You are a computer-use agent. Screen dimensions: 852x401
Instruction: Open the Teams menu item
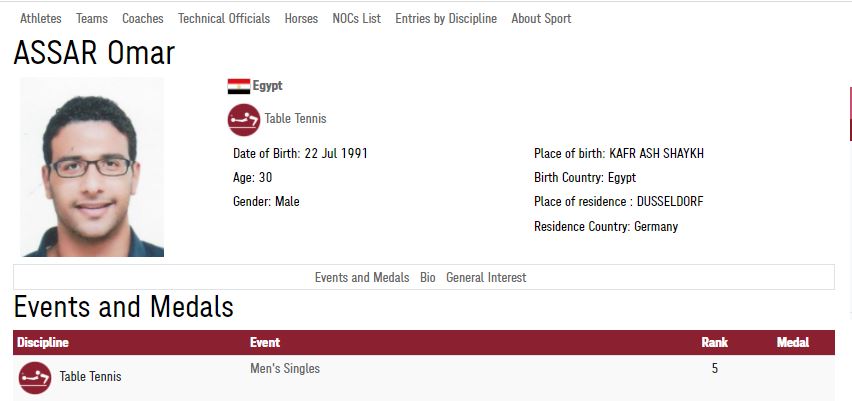92,18
